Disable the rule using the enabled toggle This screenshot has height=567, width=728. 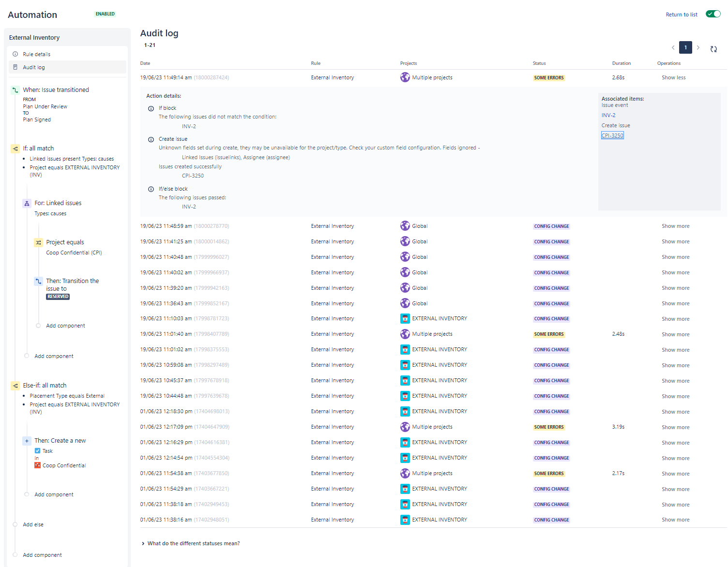pyautogui.click(x=713, y=14)
